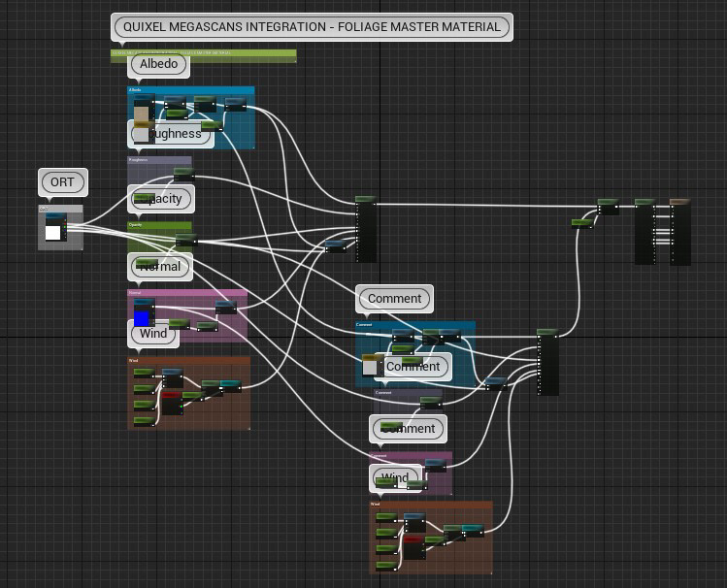Select the green title comment bar below main bubble
The height and width of the screenshot is (588, 727).
204,52
